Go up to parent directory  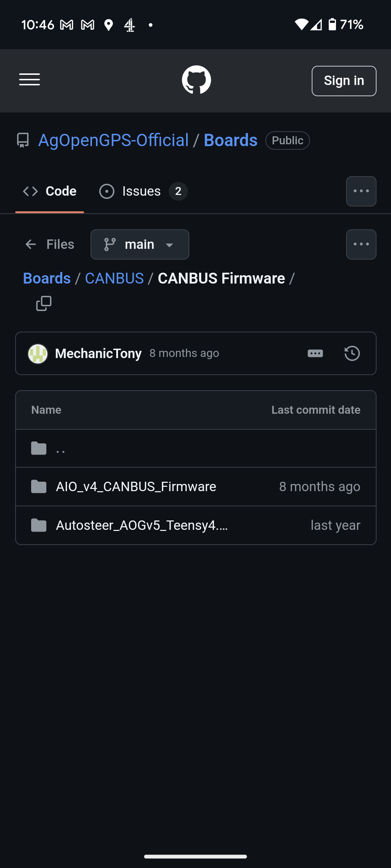click(60, 449)
